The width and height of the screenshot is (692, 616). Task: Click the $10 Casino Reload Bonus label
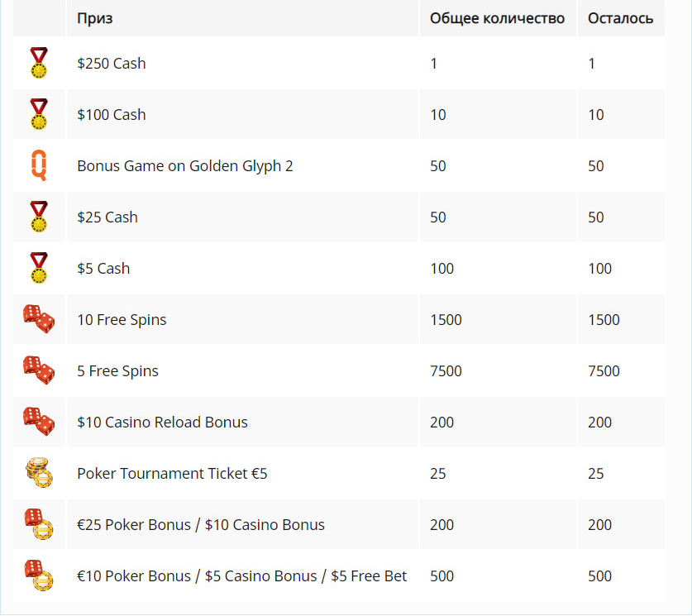(162, 423)
